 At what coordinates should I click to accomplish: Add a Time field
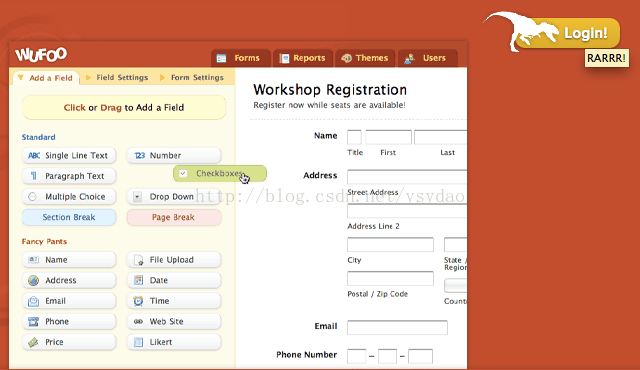coord(174,301)
